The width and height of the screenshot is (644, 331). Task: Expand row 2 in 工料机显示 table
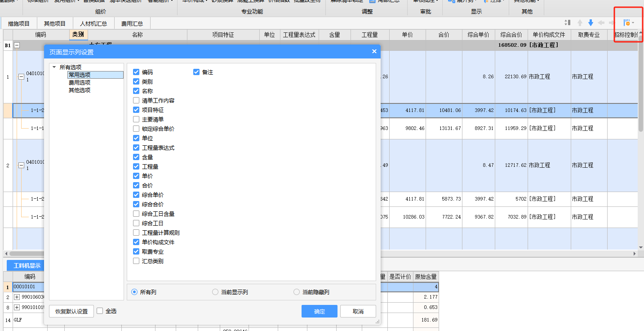pos(17,297)
